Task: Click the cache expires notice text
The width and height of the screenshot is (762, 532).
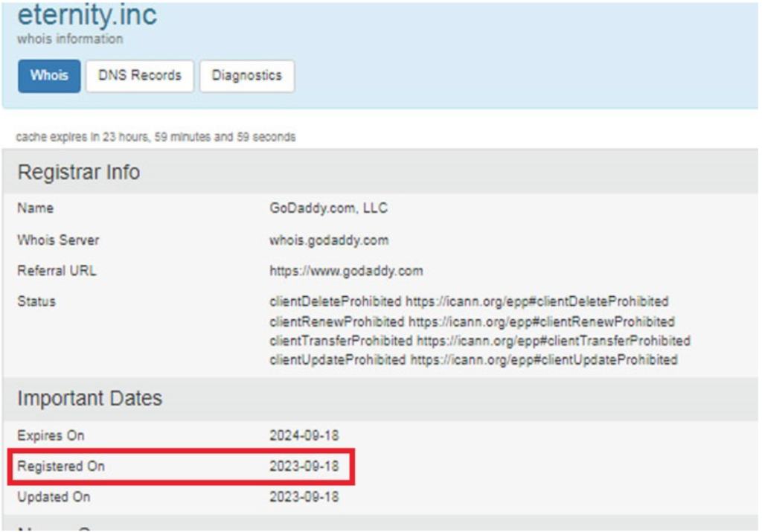Action: [x=156, y=137]
